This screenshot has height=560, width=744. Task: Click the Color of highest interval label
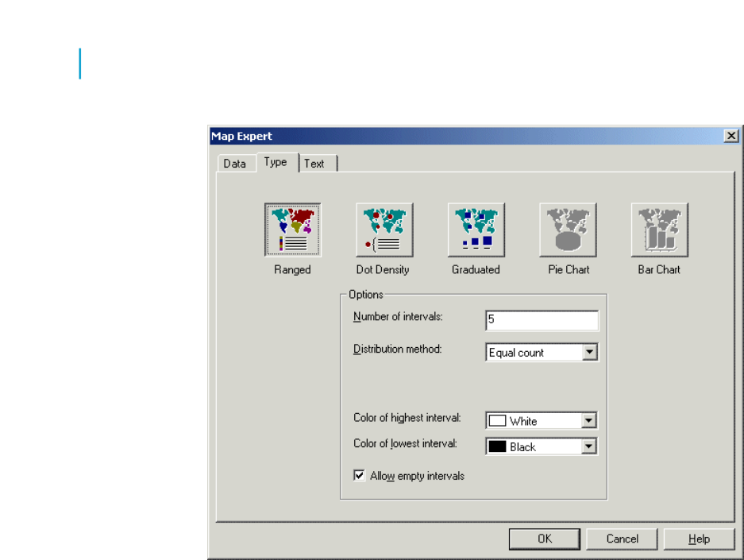407,418
